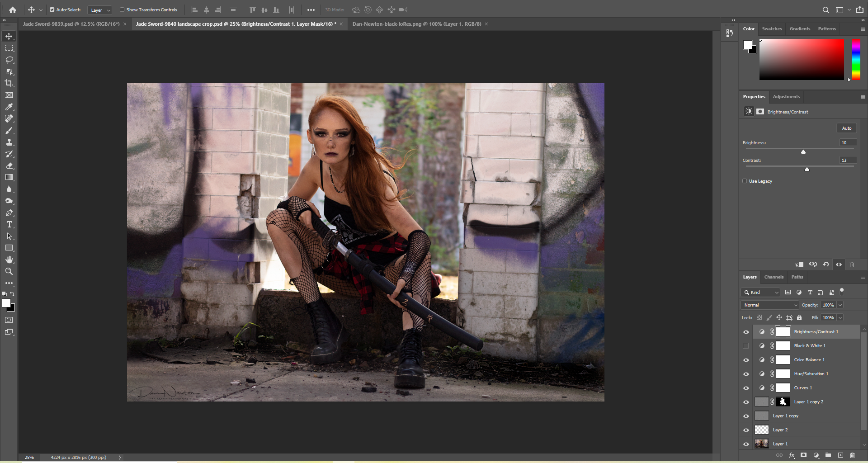Hide the Curves 1 layer
The width and height of the screenshot is (868, 463).
(746, 388)
